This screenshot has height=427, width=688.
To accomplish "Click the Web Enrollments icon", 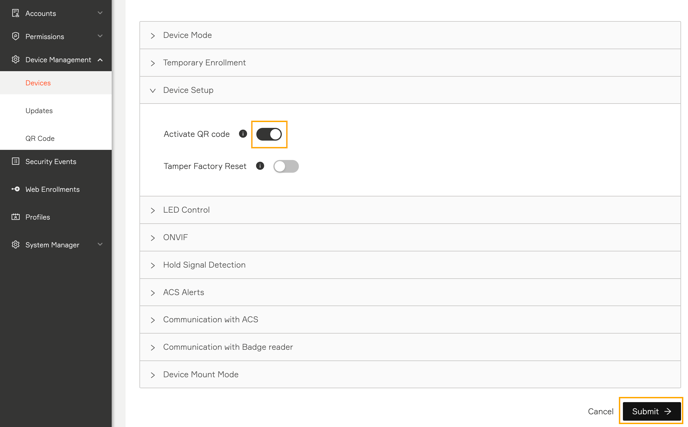I will tap(15, 189).
